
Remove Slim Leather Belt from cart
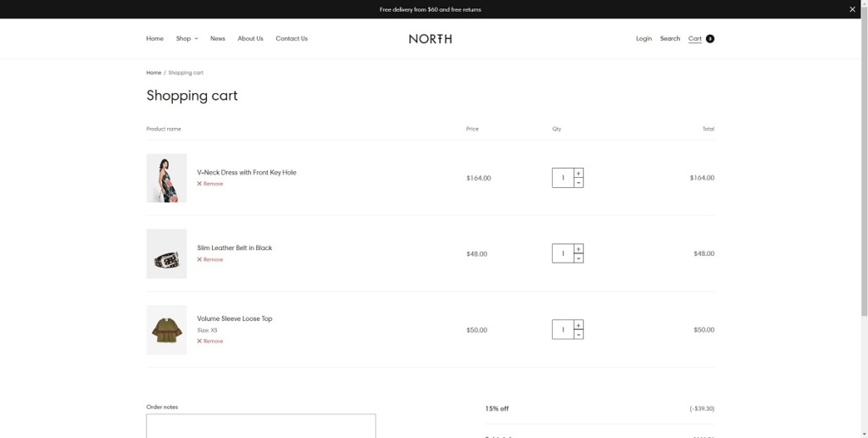point(210,260)
